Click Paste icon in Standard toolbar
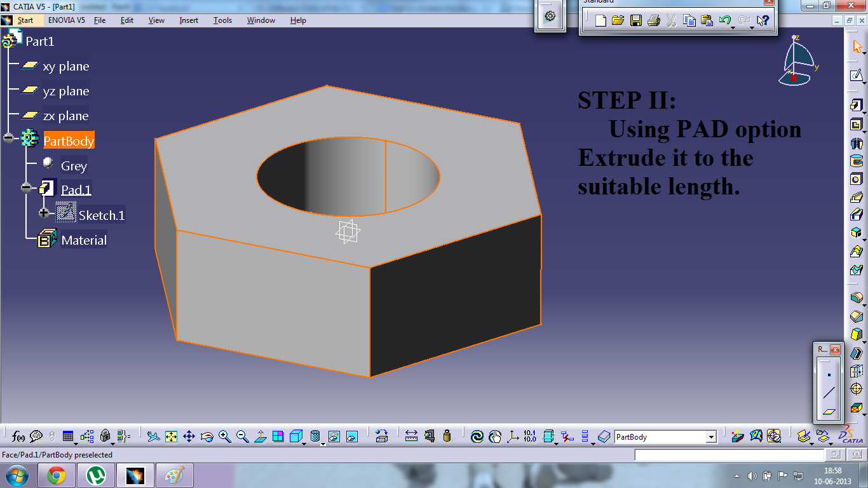This screenshot has width=868, height=488. (707, 20)
